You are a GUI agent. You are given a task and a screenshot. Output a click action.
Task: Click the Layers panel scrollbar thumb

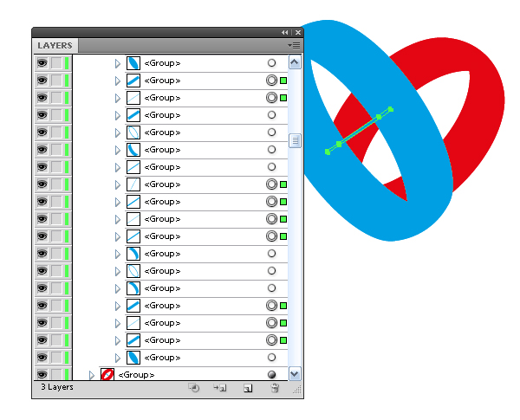pyautogui.click(x=295, y=141)
